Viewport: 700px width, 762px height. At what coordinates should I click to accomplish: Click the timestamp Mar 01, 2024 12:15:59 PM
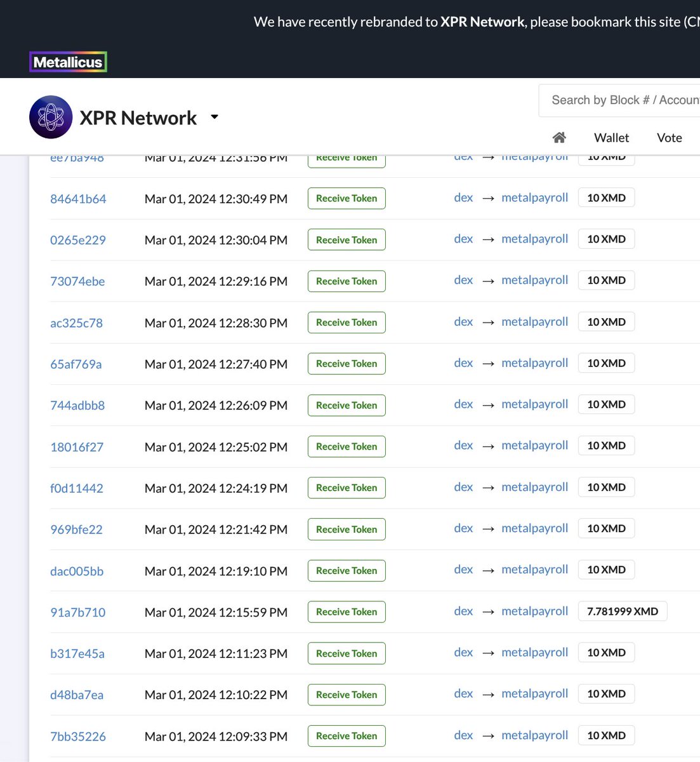tap(216, 612)
